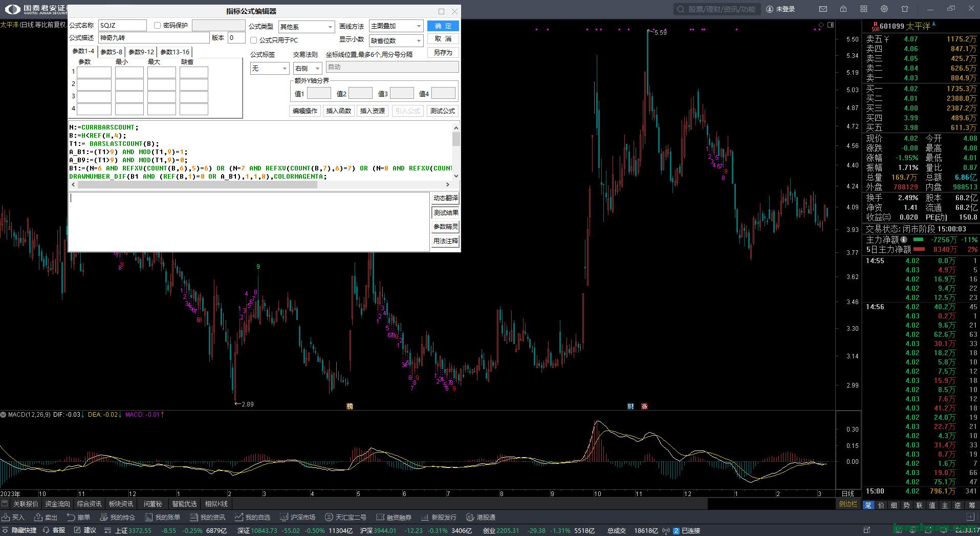Open 公式标签 dropdown showing 无

pos(270,68)
